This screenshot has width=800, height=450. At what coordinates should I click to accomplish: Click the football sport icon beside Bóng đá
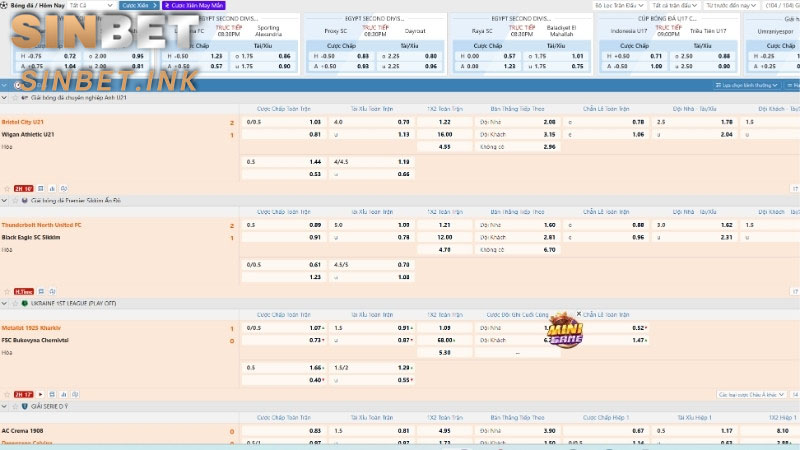(4, 5)
